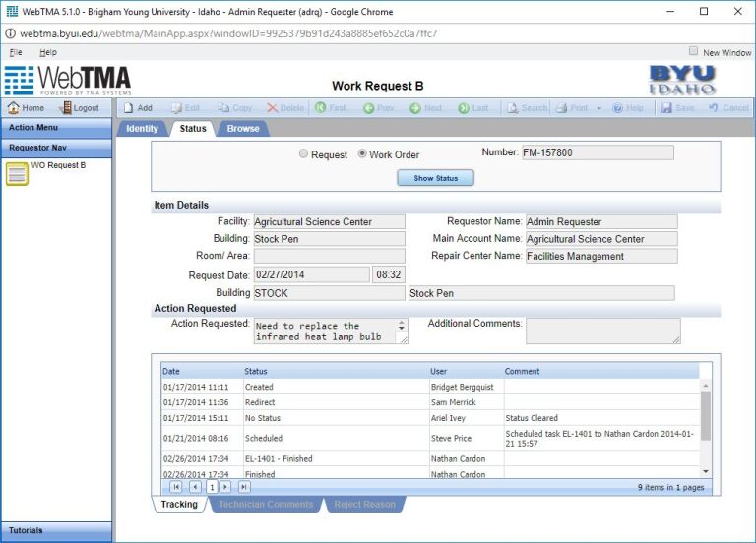Click page number 1 in the pager
This screenshot has width=756, height=543.
tap(212, 487)
